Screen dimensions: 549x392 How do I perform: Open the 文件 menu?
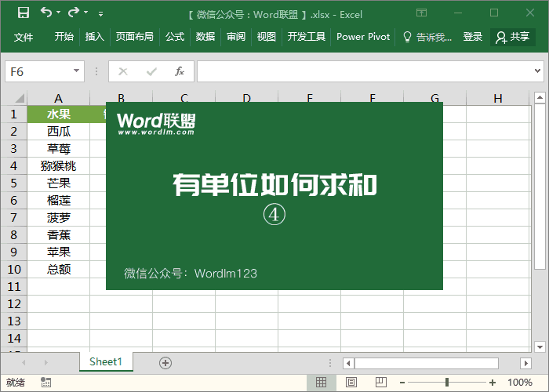click(x=24, y=37)
